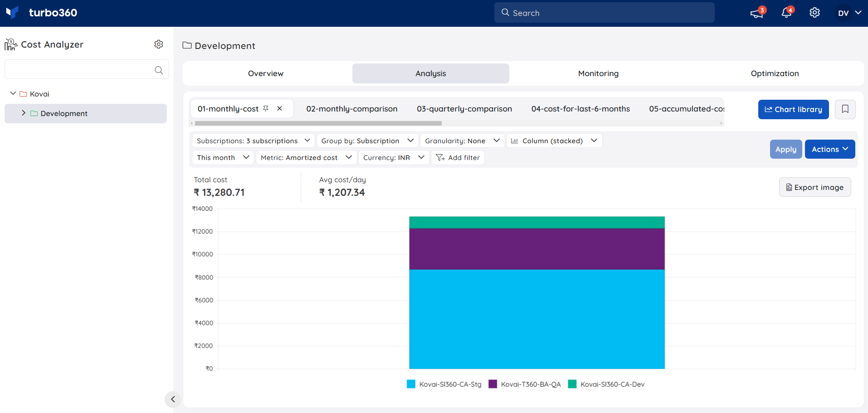Open the Column (stacked) chart type dropdown
Screen dimensions: 868x413
click(x=554, y=141)
